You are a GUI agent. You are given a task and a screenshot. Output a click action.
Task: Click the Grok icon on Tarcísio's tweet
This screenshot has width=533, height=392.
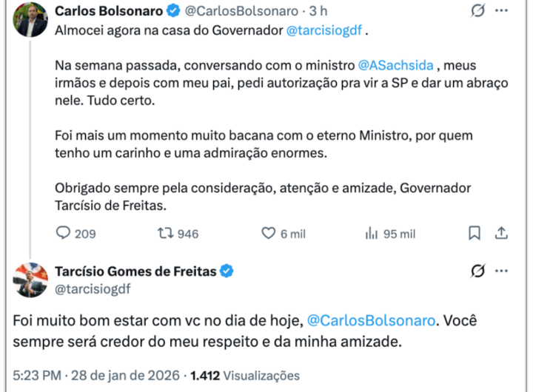pos(478,271)
